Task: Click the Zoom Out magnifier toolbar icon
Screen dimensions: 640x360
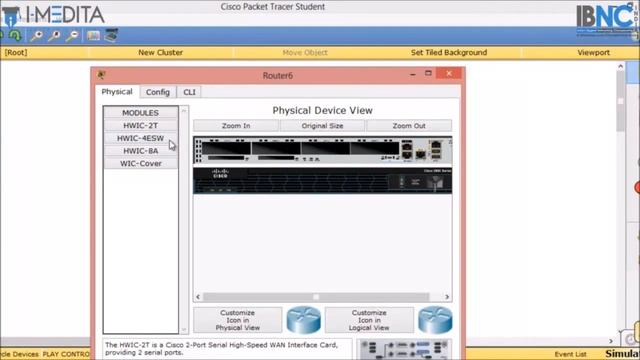Action: [72, 36]
